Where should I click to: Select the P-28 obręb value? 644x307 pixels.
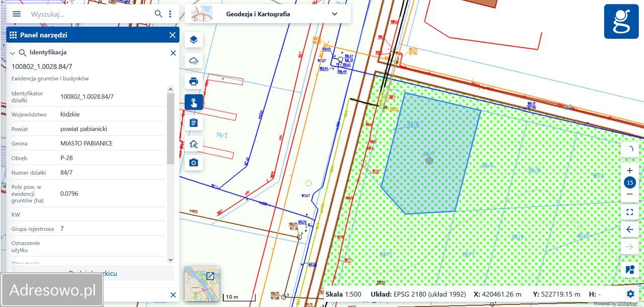click(x=66, y=158)
